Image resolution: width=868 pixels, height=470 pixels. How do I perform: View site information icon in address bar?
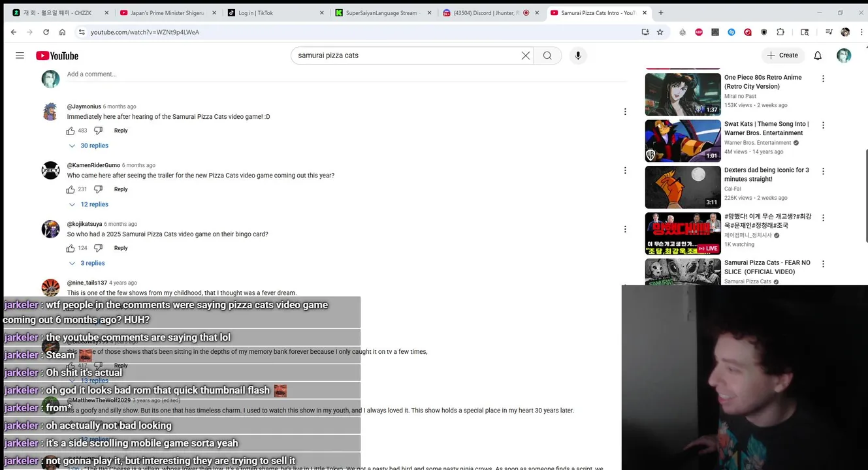[x=82, y=32]
